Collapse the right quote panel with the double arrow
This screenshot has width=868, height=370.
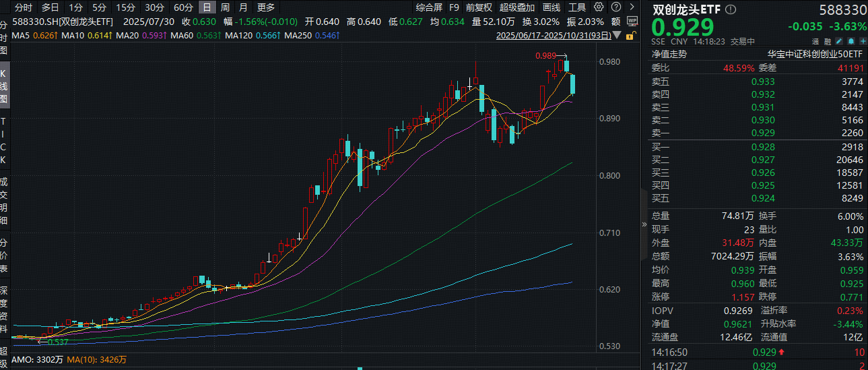pyautogui.click(x=643, y=227)
